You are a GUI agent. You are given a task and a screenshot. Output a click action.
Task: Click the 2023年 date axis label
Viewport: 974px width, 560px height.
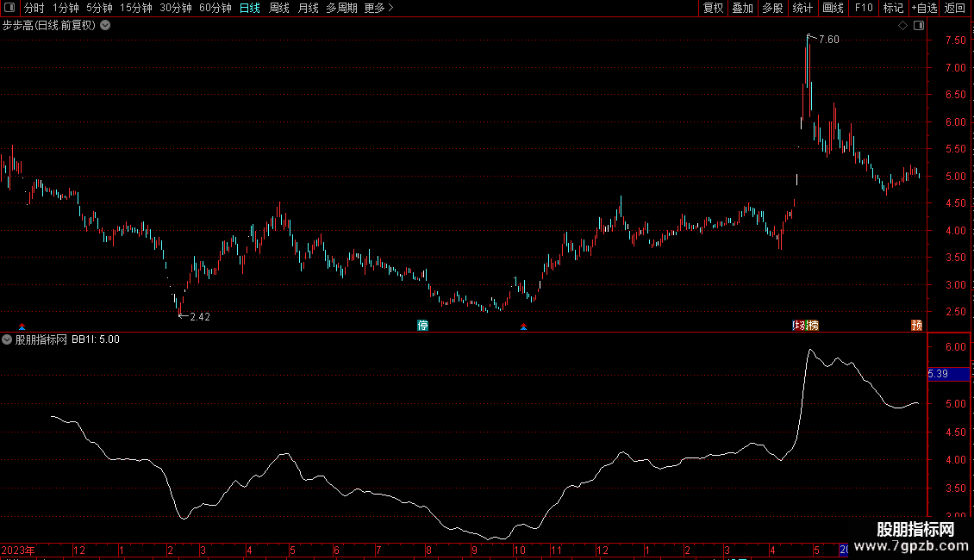click(18, 550)
